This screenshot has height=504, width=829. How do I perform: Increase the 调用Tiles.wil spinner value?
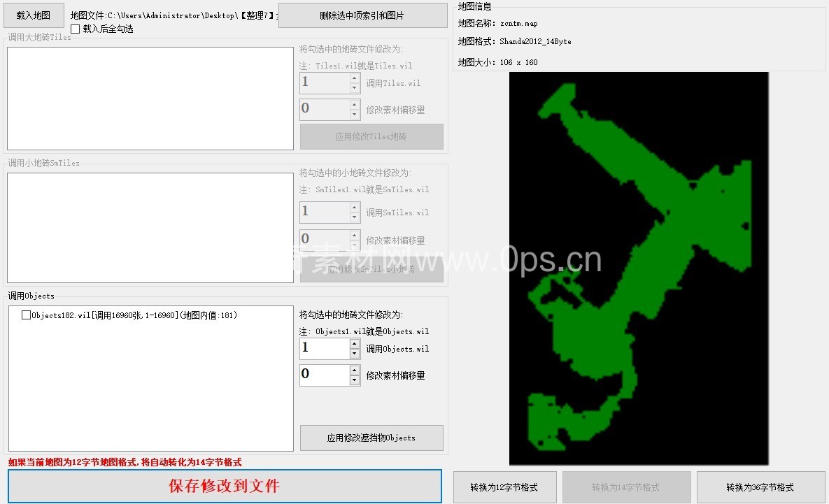pos(355,78)
